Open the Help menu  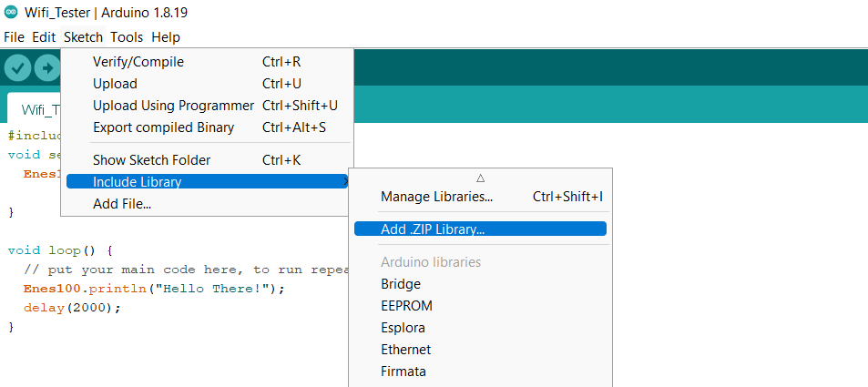pos(166,37)
